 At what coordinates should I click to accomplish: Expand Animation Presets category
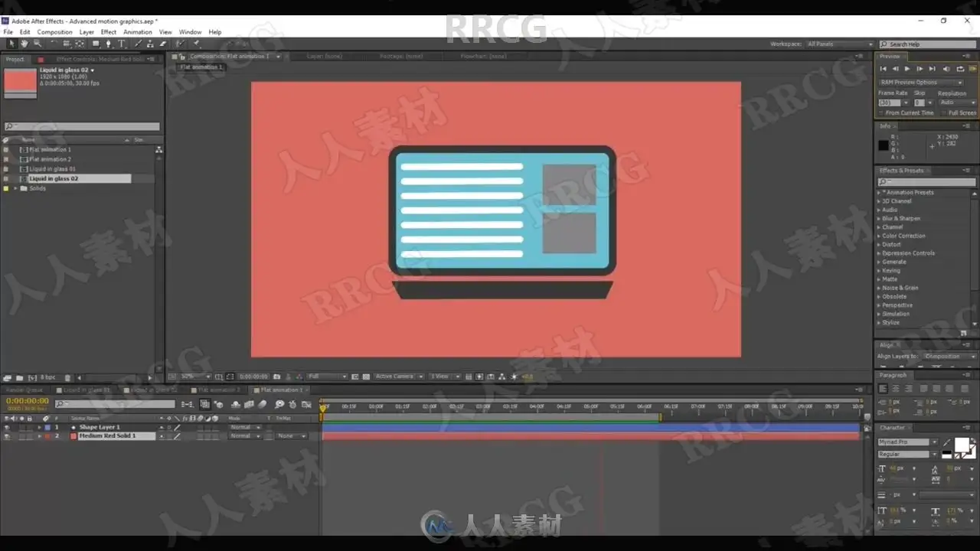tap(879, 193)
